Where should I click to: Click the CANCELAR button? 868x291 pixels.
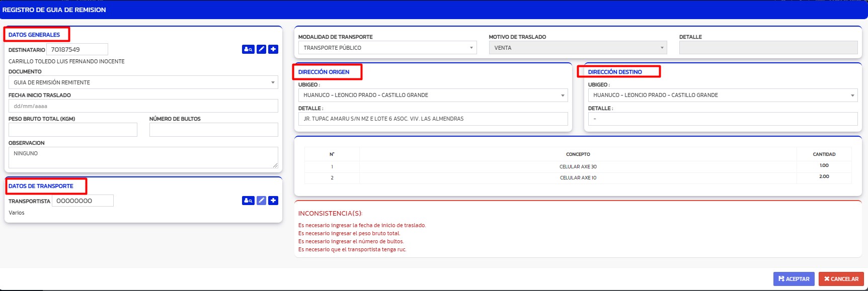841,279
